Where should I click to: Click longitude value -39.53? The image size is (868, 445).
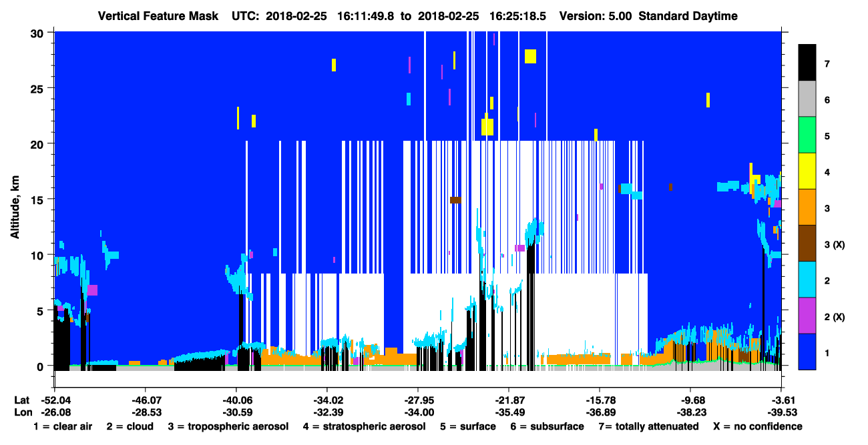point(781,412)
